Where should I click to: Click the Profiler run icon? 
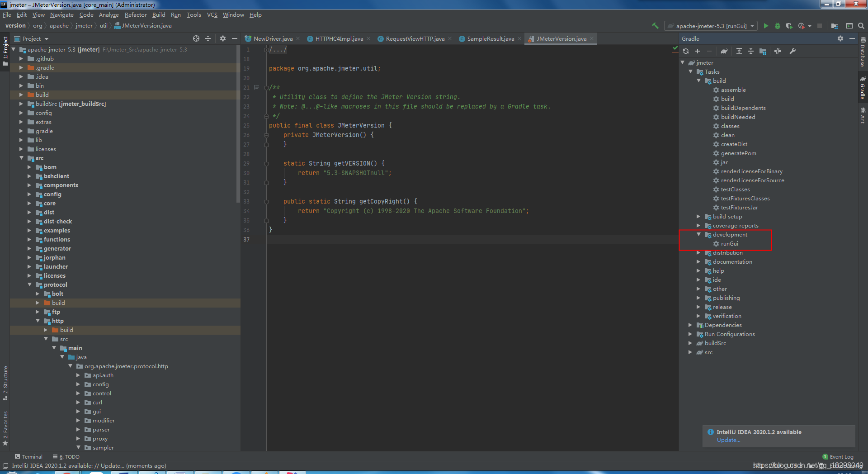point(801,26)
